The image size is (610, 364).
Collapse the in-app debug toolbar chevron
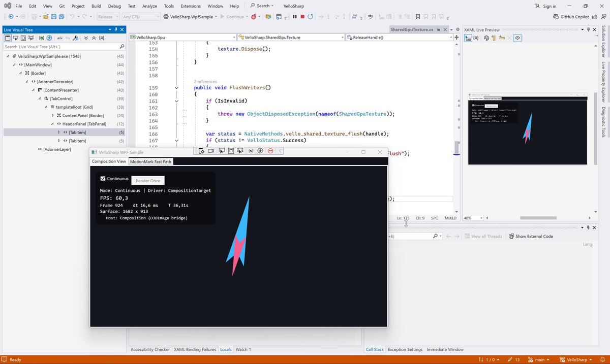coord(280,151)
